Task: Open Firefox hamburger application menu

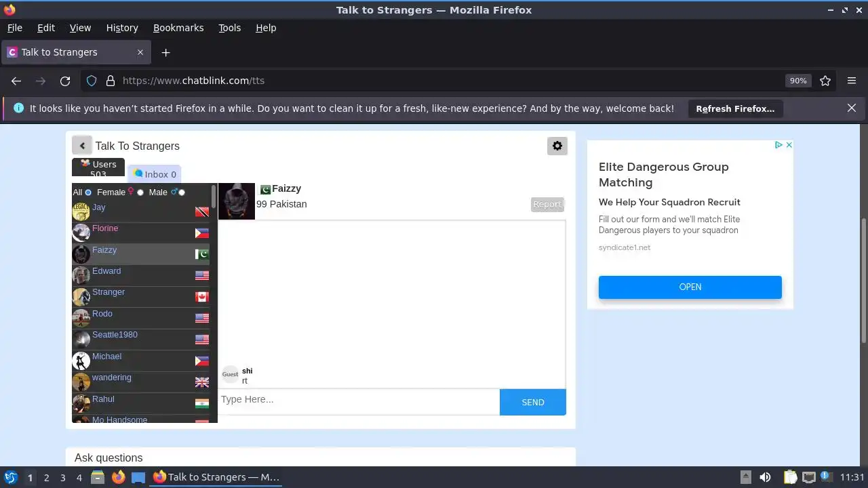Action: pyautogui.click(x=852, y=81)
